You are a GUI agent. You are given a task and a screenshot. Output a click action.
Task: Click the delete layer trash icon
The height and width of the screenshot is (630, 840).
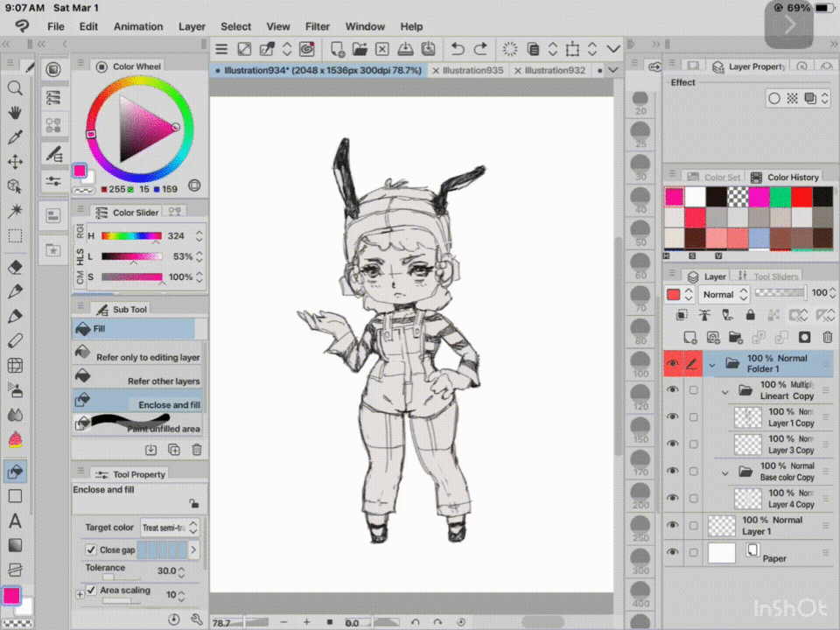point(827,337)
